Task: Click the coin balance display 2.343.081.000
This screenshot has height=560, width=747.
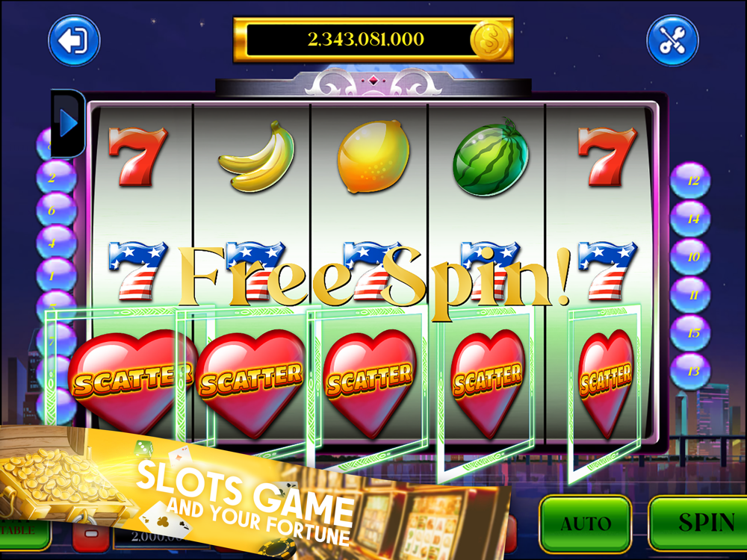Action: tap(365, 39)
